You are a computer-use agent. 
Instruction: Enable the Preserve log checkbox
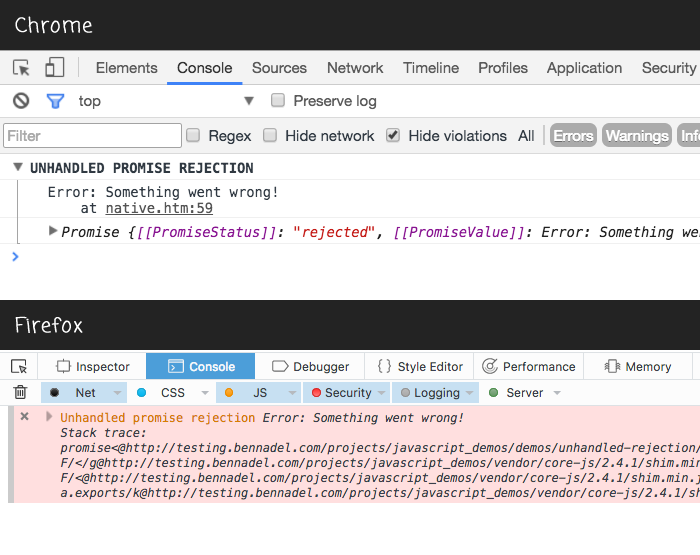click(x=278, y=100)
